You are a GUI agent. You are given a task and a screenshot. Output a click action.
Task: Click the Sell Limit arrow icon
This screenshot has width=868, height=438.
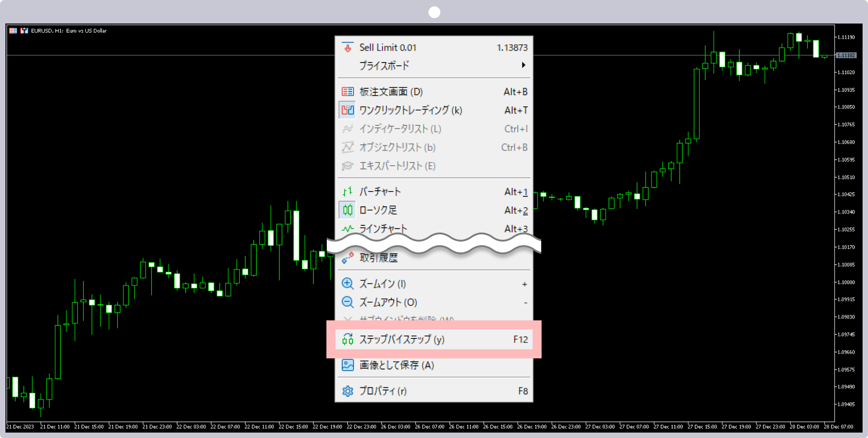click(348, 48)
